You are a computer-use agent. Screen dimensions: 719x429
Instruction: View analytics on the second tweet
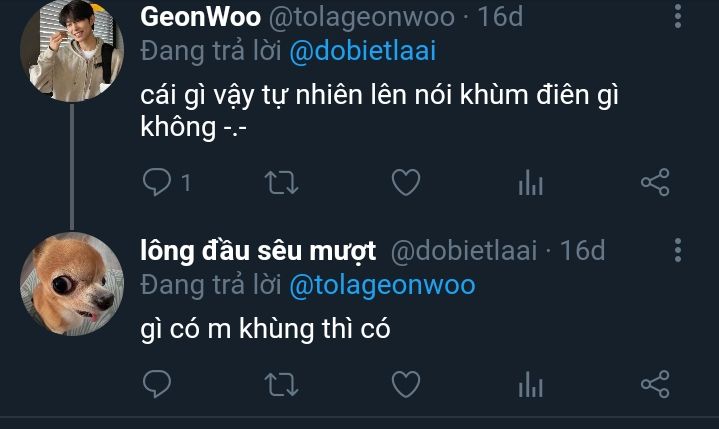click(531, 384)
